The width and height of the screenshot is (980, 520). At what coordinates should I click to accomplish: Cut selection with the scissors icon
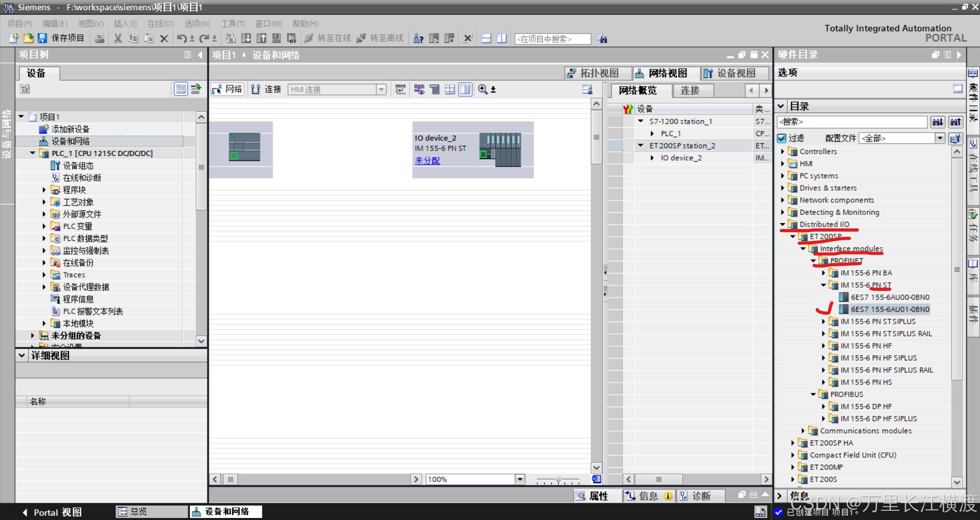click(x=118, y=38)
